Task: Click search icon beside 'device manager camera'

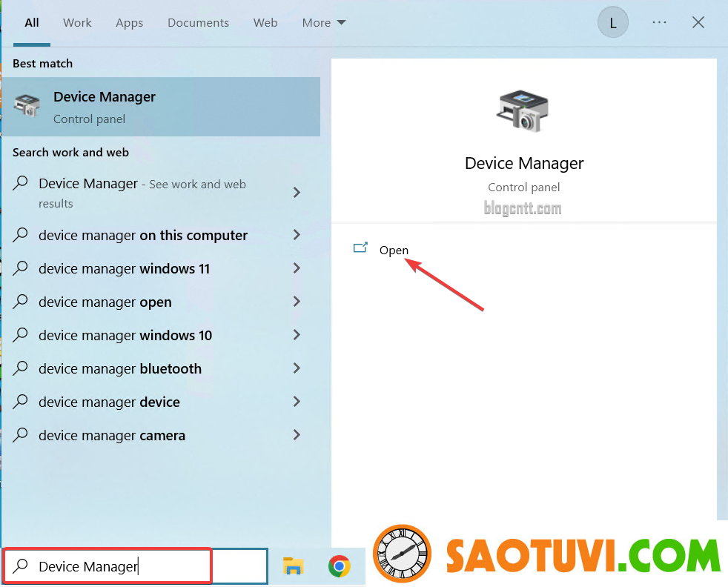Action: 21,435
